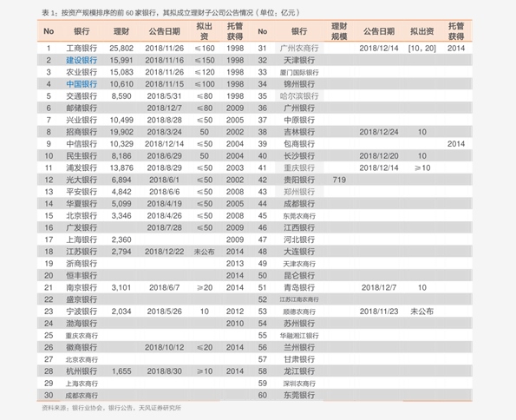Image resolution: width=516 pixels, height=420 pixels.
Task: Click the 招商银行 cell
Action: click(82, 132)
